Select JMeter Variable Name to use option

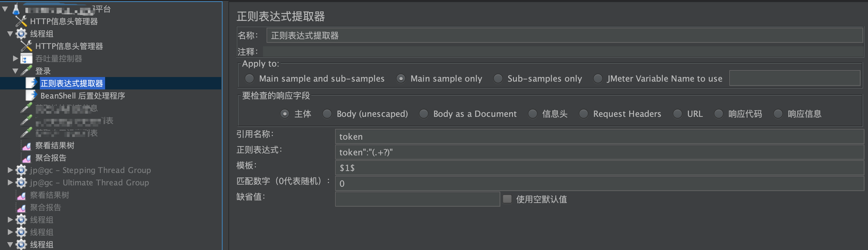[597, 79]
